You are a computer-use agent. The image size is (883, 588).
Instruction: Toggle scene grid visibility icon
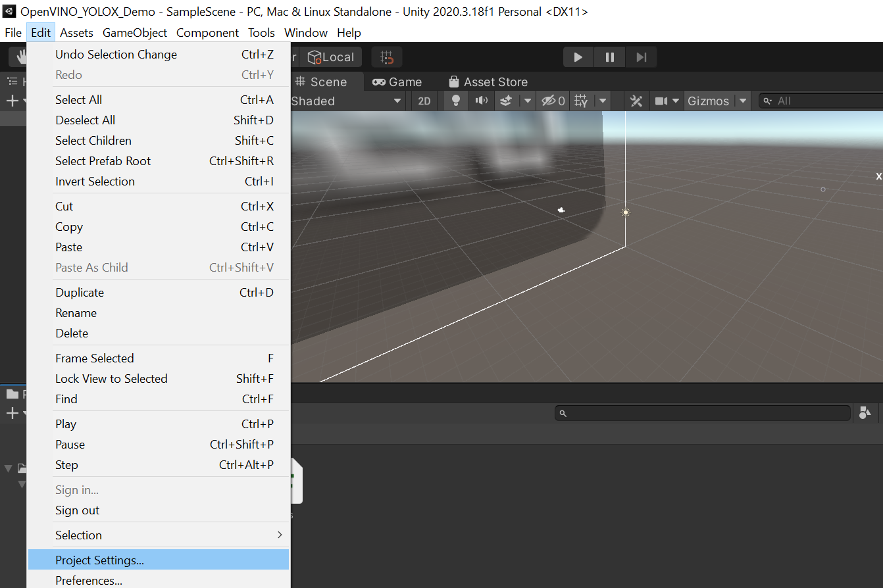(581, 101)
